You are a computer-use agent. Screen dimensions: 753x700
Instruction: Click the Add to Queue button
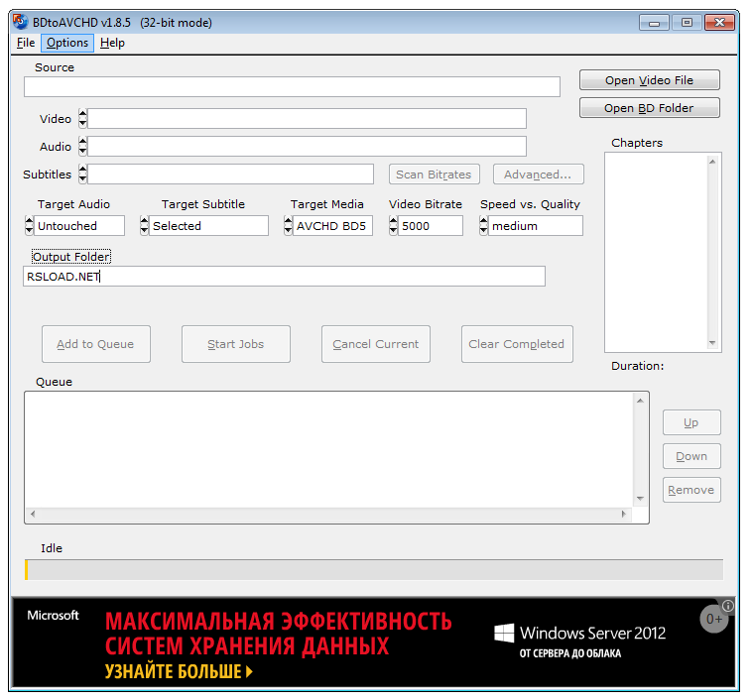96,344
